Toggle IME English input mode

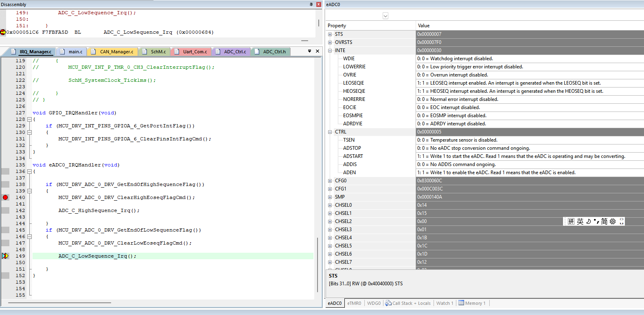click(x=580, y=221)
